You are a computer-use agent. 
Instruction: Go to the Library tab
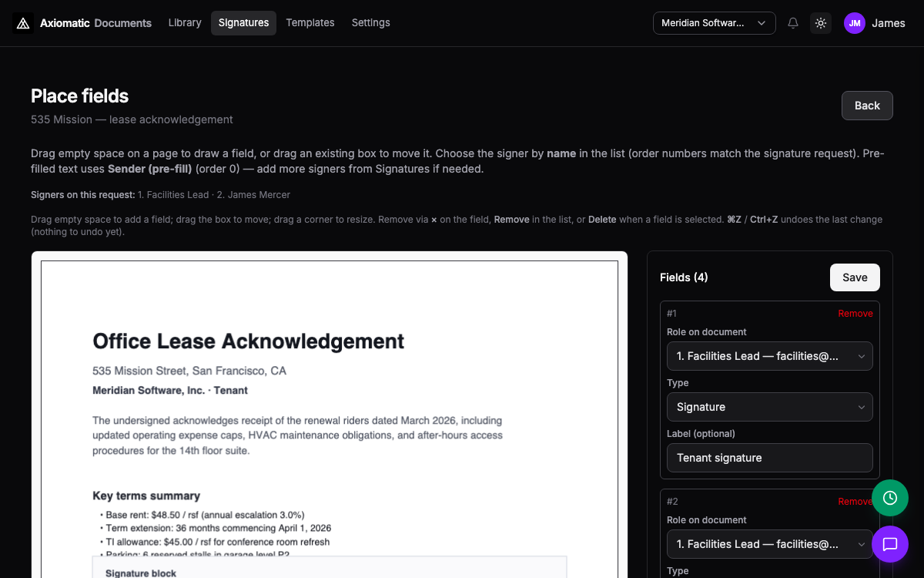click(185, 23)
